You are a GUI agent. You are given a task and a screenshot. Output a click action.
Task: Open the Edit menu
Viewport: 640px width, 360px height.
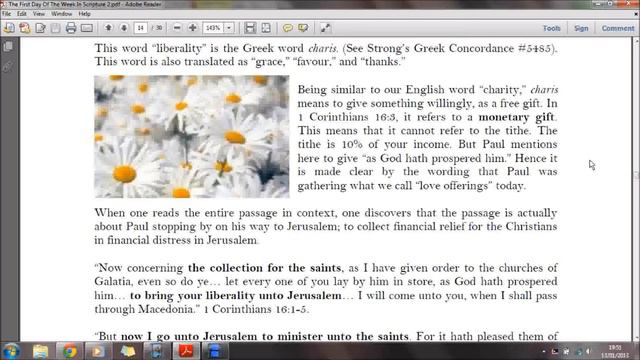(22, 14)
